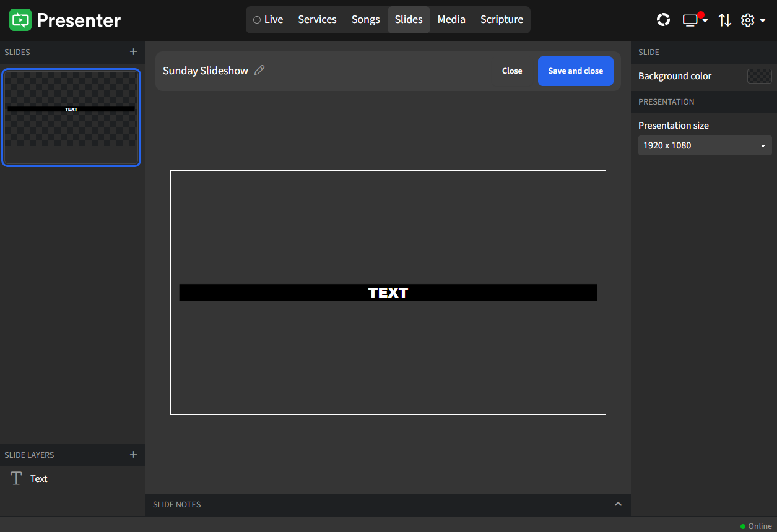
Task: Open Settings via the gear icon
Action: click(747, 20)
